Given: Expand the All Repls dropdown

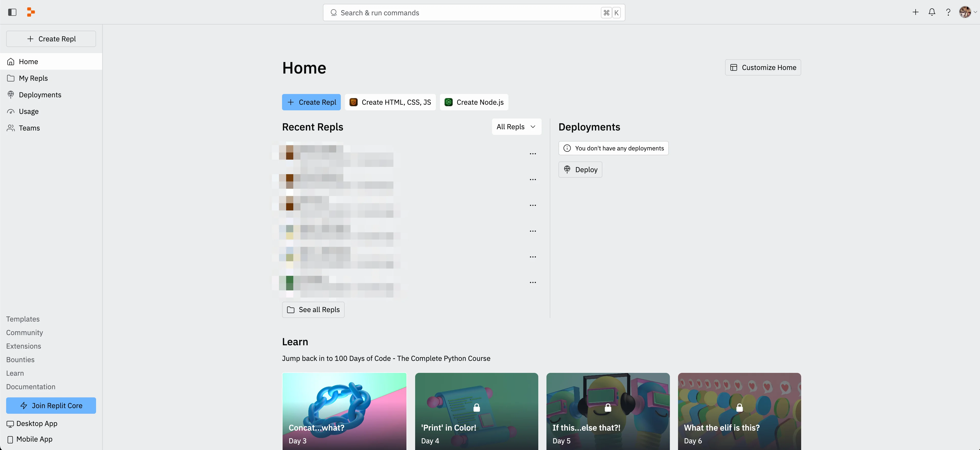Looking at the screenshot, I should (x=516, y=127).
